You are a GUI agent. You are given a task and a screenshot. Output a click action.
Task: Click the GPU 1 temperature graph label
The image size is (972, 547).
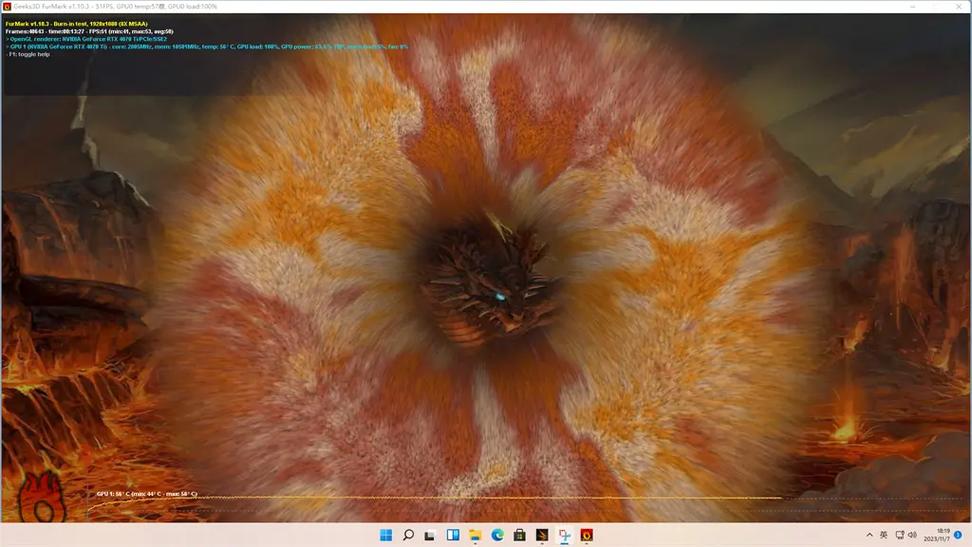pos(147,494)
